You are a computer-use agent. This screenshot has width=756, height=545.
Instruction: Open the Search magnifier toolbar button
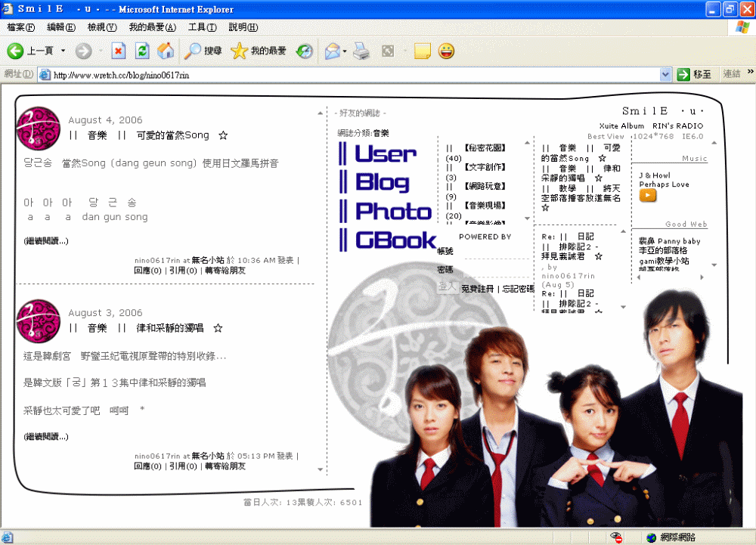pos(203,51)
